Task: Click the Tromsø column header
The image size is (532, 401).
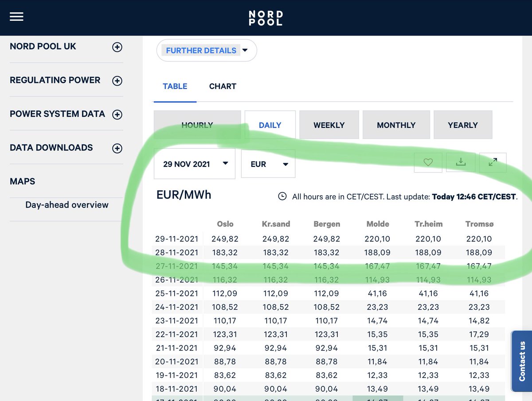Action: tap(479, 224)
